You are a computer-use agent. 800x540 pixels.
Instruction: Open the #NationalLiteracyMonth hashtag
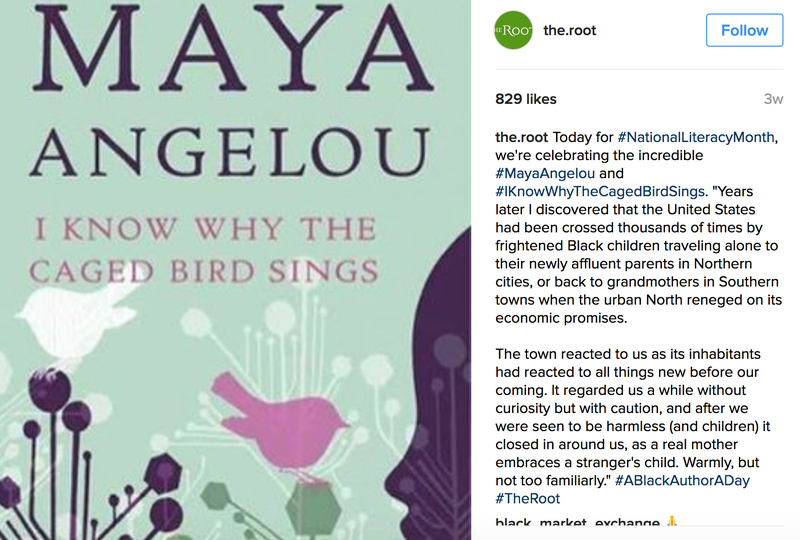(696, 137)
